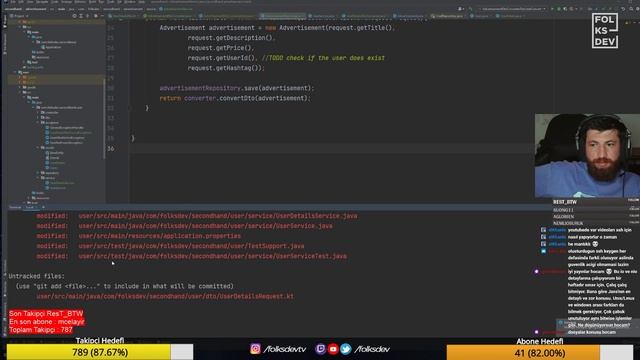This screenshot has height=360, width=640.
Task: Click the Twitter icon in the stream overlay
Action: 346,349
